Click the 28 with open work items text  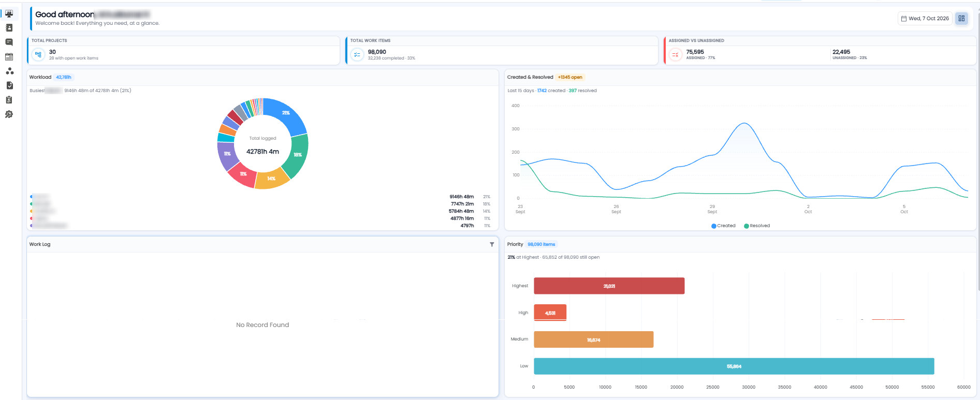pyautogui.click(x=74, y=58)
